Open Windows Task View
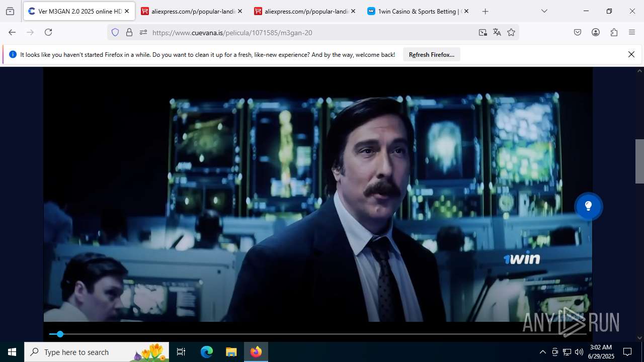The image size is (644, 362). point(181,352)
